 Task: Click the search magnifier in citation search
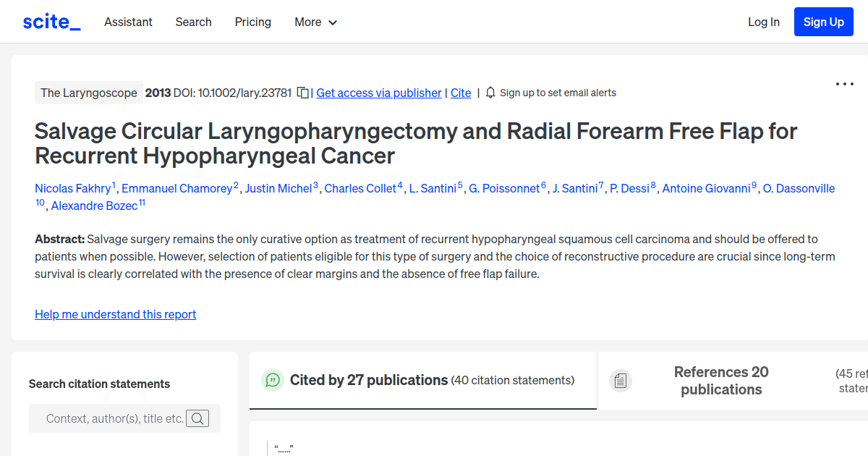click(197, 418)
